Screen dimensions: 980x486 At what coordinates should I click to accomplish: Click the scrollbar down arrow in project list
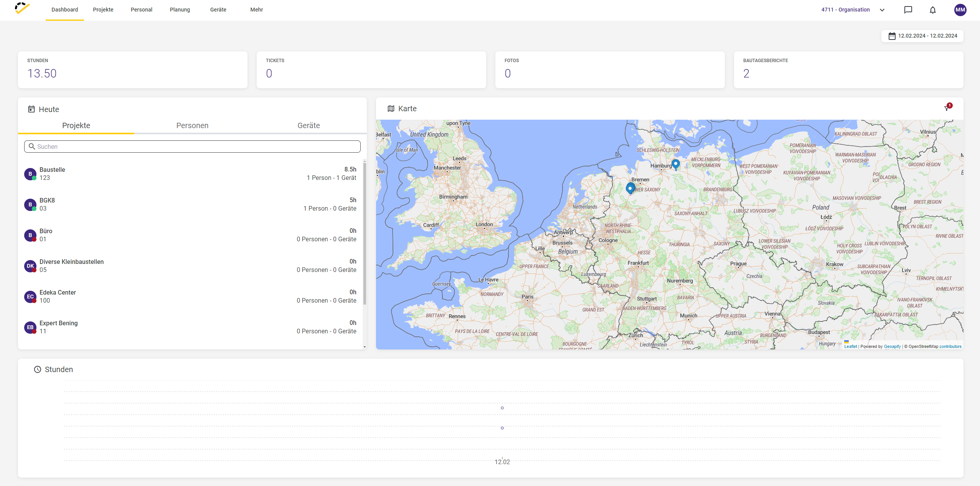tap(365, 347)
